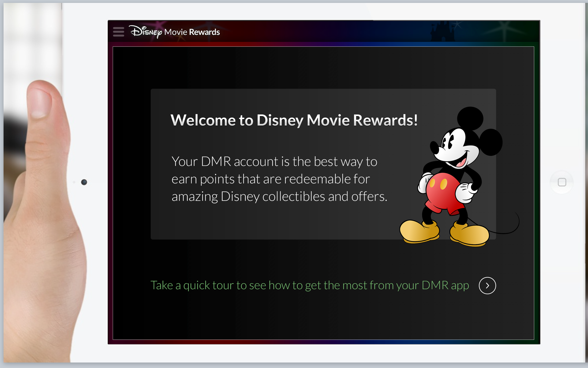Viewport: 588px width, 368px height.
Task: Open the hamburger navigation menu
Action: click(x=118, y=32)
